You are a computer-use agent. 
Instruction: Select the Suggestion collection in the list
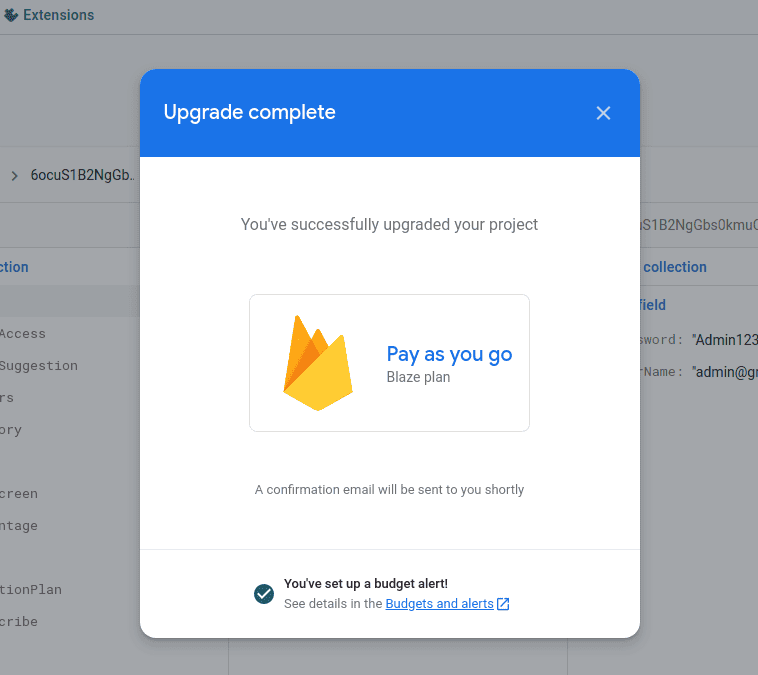click(38, 366)
